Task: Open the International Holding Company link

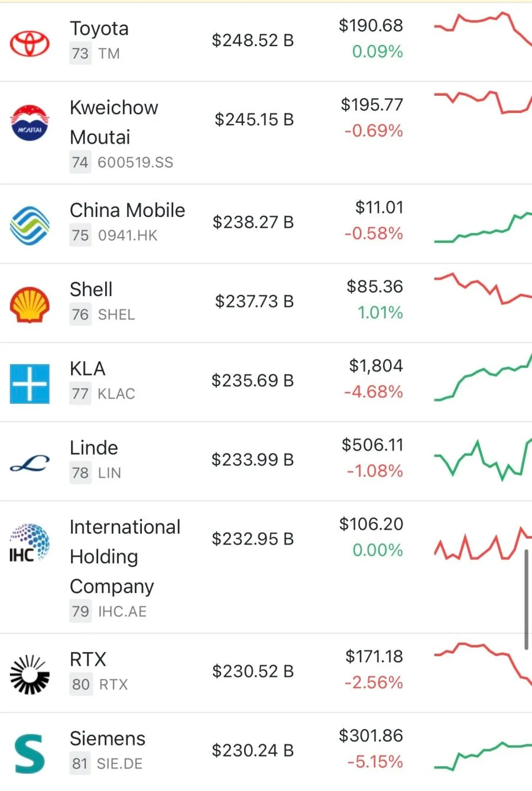Action: (125, 556)
